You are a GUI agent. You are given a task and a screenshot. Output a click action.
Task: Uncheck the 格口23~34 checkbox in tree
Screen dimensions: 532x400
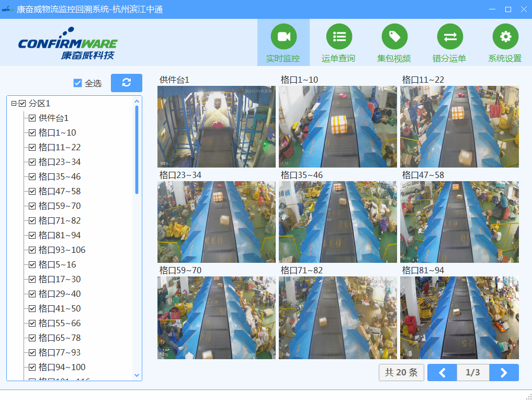click(x=32, y=162)
